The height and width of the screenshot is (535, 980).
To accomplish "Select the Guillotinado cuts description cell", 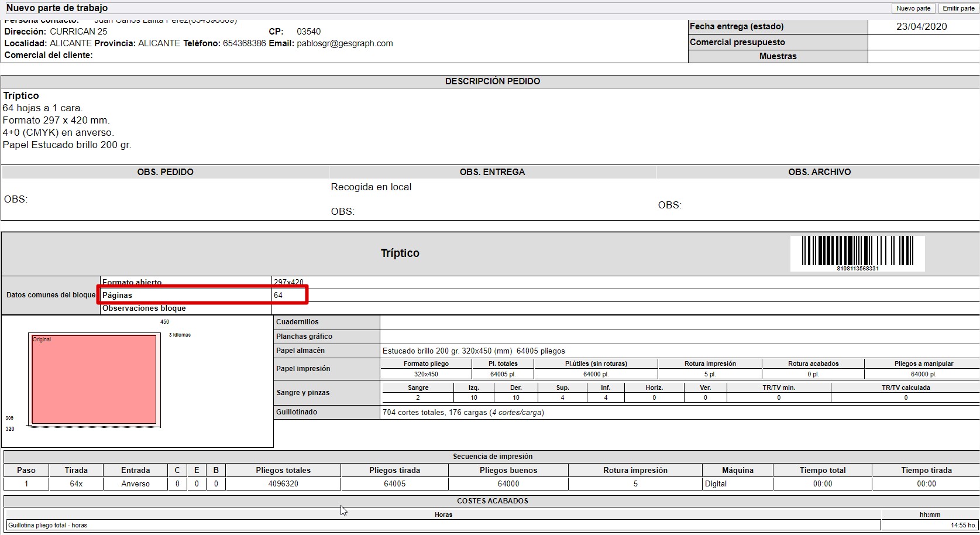I will point(463,413).
